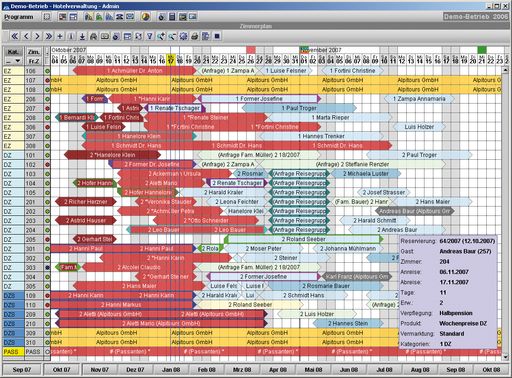Click the coins payment icon in room plan toolbar
Viewport: 512px width, 378px height.
(x=116, y=36)
